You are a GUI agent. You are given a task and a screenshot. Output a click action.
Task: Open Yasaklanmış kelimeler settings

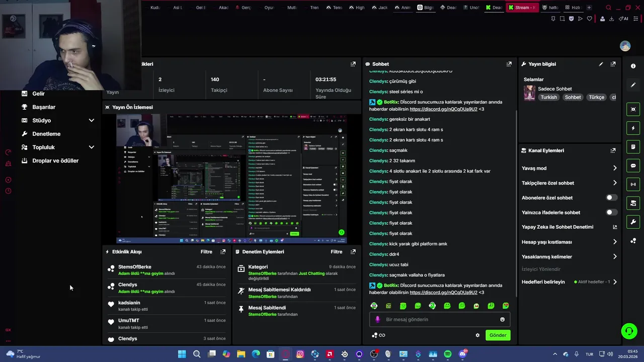point(615,256)
